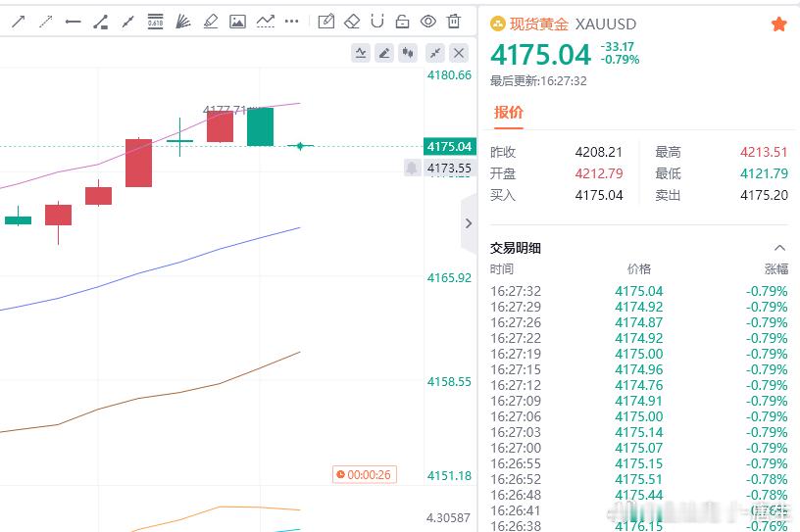This screenshot has width=800, height=532.
Task: Click the large 4175.04 quote price
Action: tap(540, 55)
